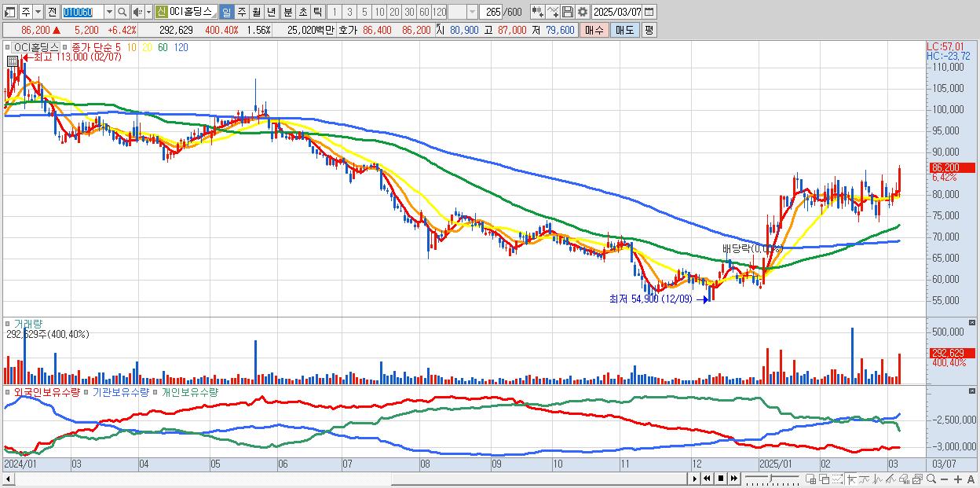
Task: Save chart with floppy disk icon
Action: click(568, 13)
